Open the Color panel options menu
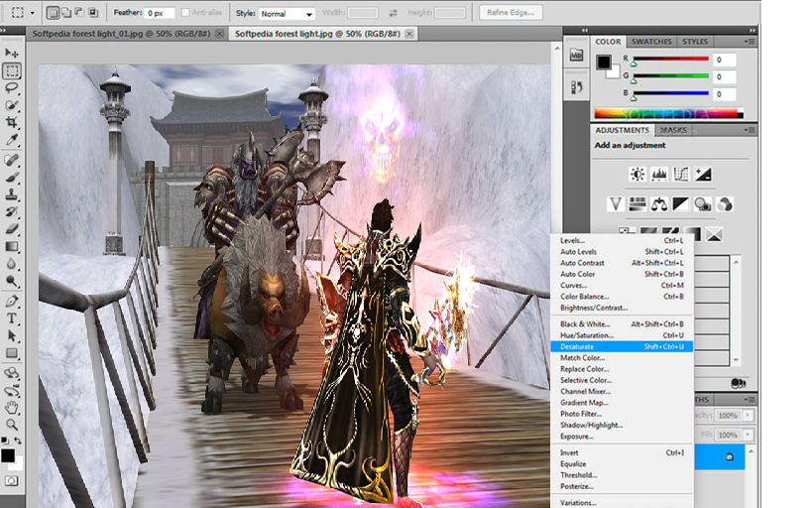 point(750,42)
